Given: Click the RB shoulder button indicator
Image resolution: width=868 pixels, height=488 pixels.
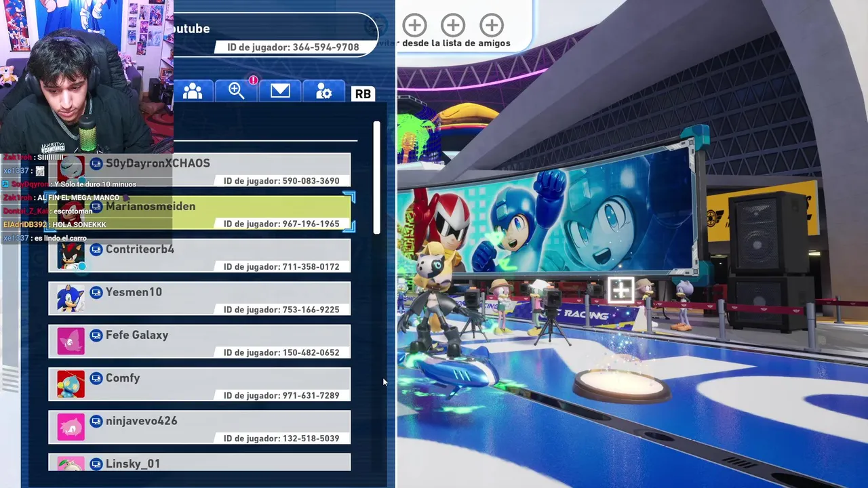Looking at the screenshot, I should (x=363, y=94).
